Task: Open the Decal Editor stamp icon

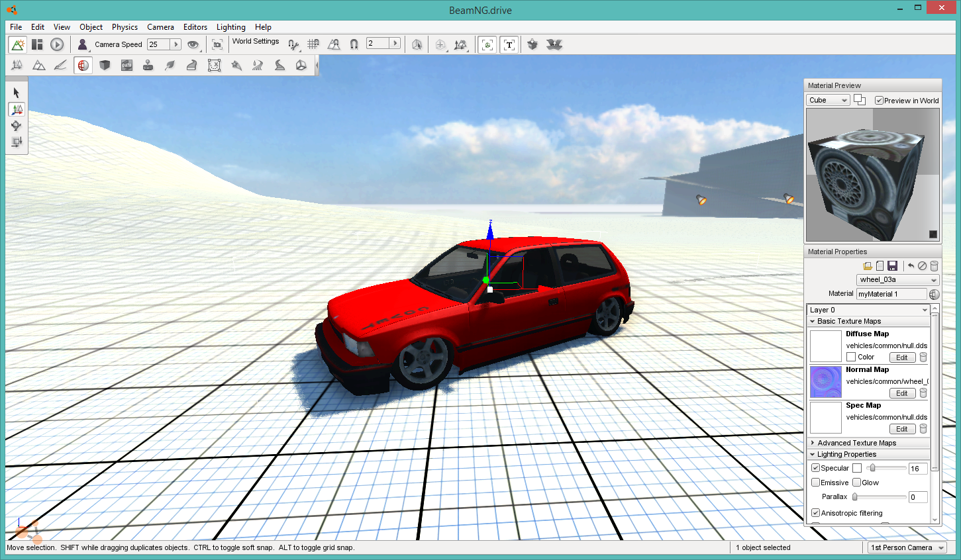Action: (x=148, y=65)
